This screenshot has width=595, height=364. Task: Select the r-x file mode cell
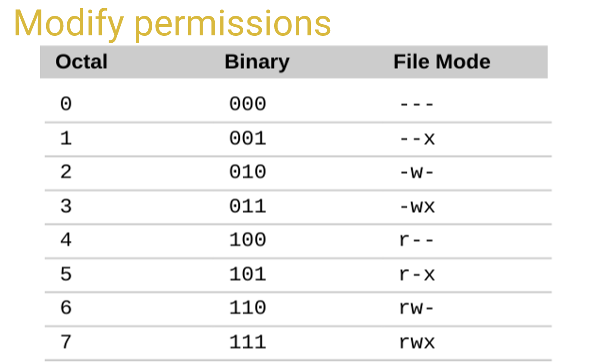click(x=417, y=274)
